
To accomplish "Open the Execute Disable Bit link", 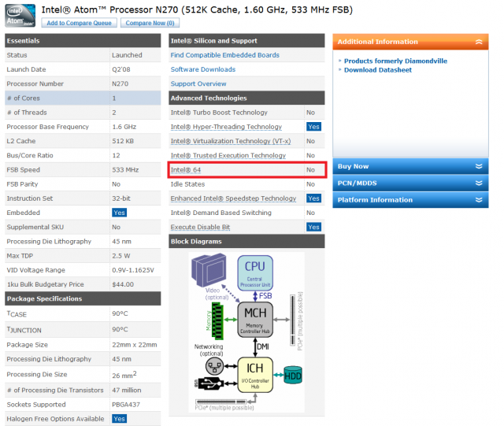I will click(200, 227).
